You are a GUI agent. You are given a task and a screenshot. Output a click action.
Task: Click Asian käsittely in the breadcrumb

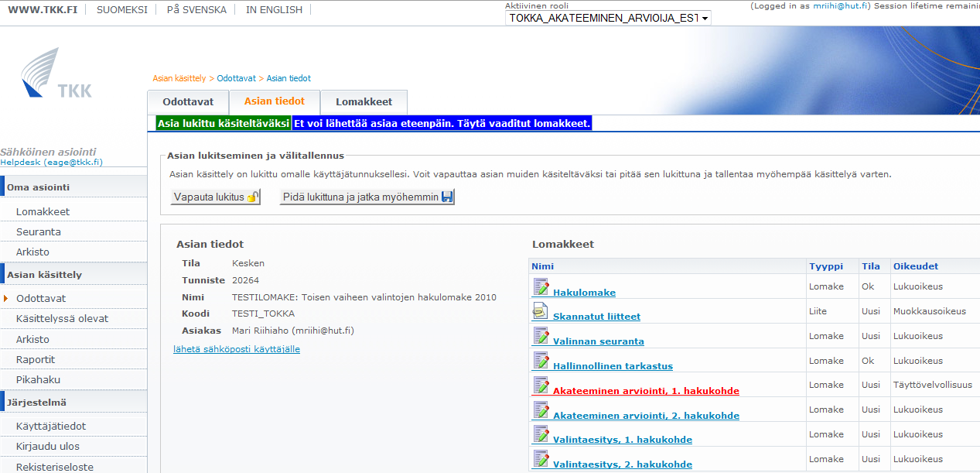pos(179,78)
